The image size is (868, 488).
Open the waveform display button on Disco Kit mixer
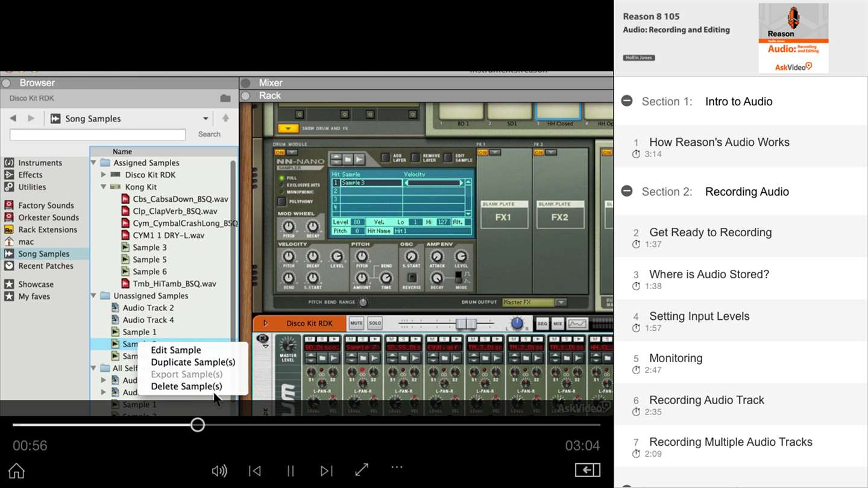tap(577, 324)
